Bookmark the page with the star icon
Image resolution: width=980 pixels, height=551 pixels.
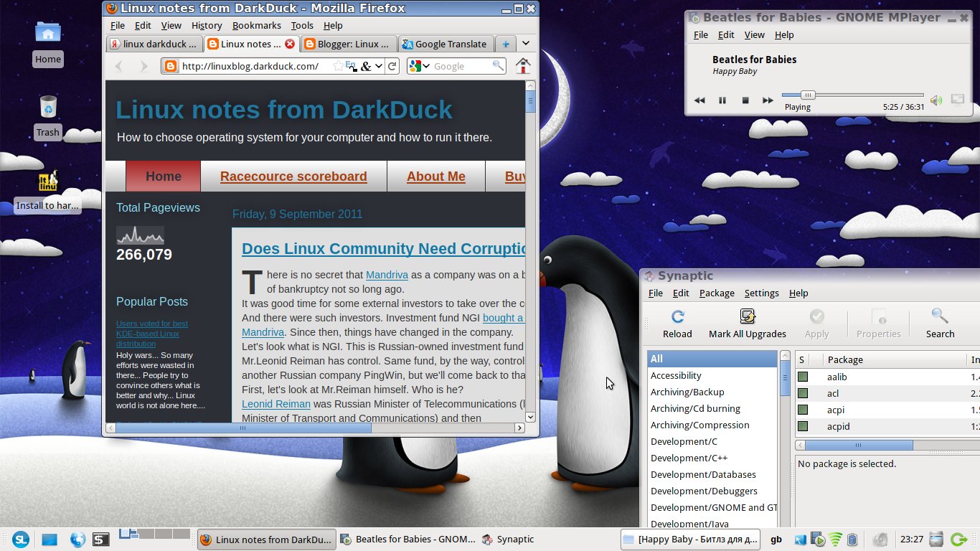click(339, 66)
